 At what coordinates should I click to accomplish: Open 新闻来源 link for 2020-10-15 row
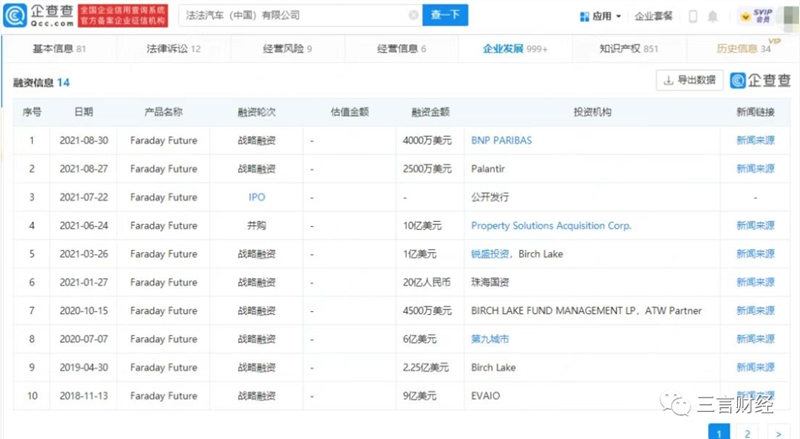(755, 310)
